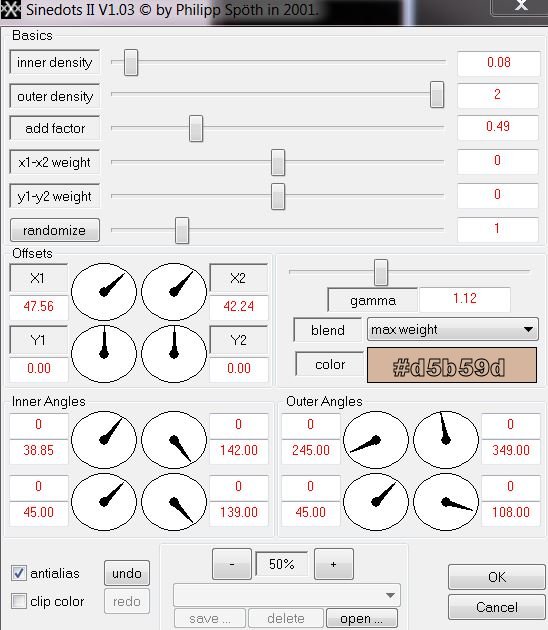Image resolution: width=548 pixels, height=630 pixels.
Task: Click the Sinedots title bar icon
Action: pos(10,10)
